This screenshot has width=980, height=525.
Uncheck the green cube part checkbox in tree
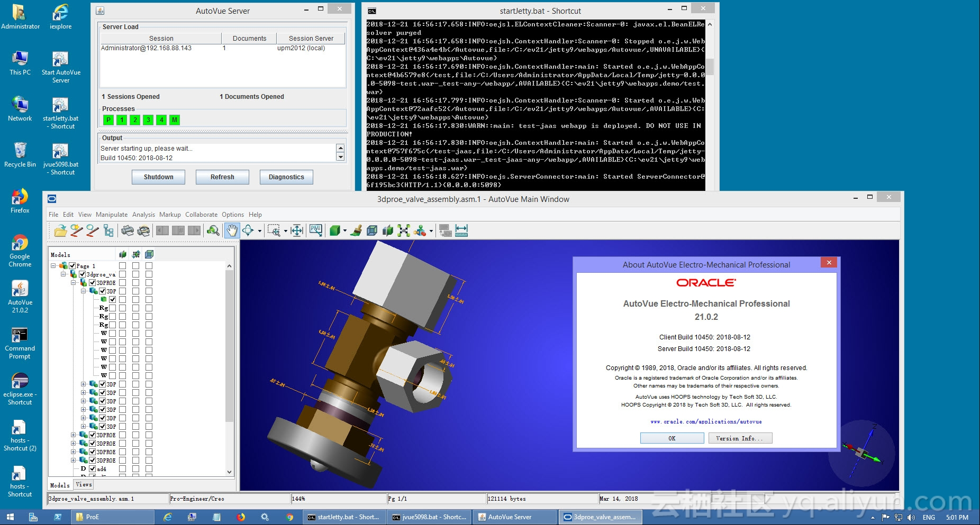(113, 300)
